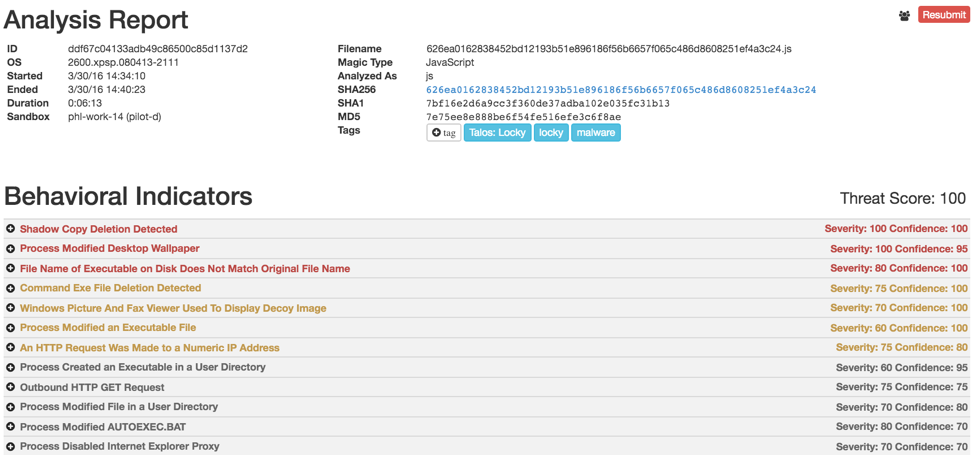Expand Shadow Copy Deletion Detected plus icon
975x455 pixels.
[x=11, y=229]
